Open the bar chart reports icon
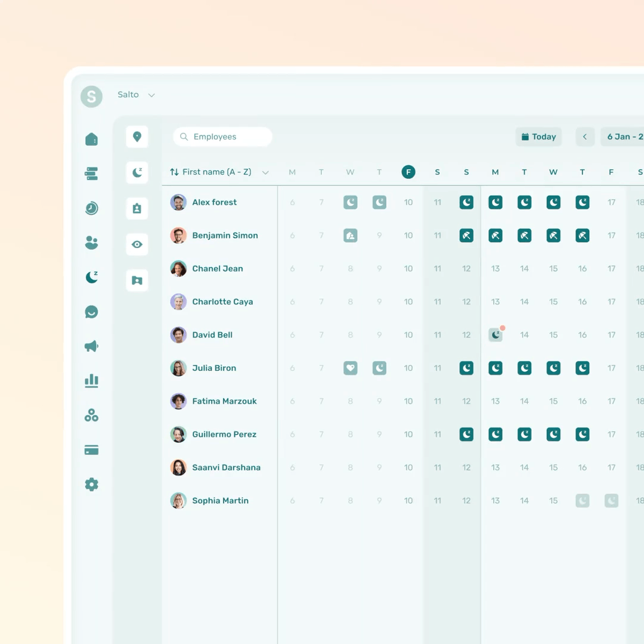Viewport: 644px width, 644px height. (x=91, y=380)
